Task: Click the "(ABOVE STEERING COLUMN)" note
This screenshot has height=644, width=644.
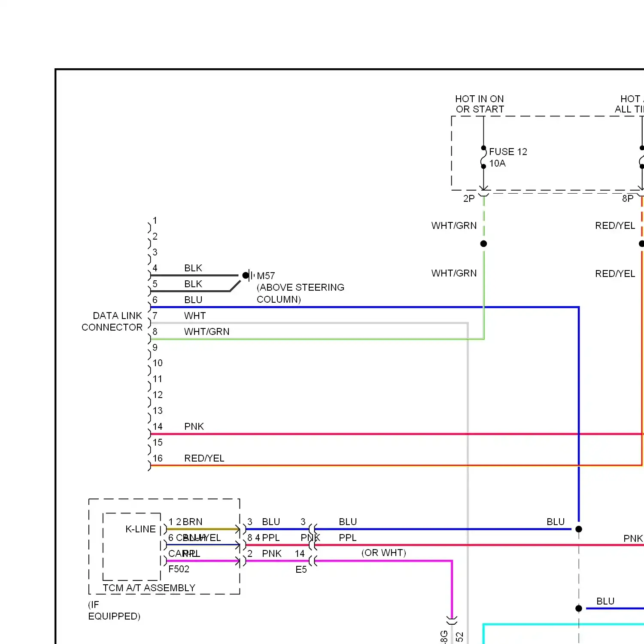Action: tap(301, 293)
